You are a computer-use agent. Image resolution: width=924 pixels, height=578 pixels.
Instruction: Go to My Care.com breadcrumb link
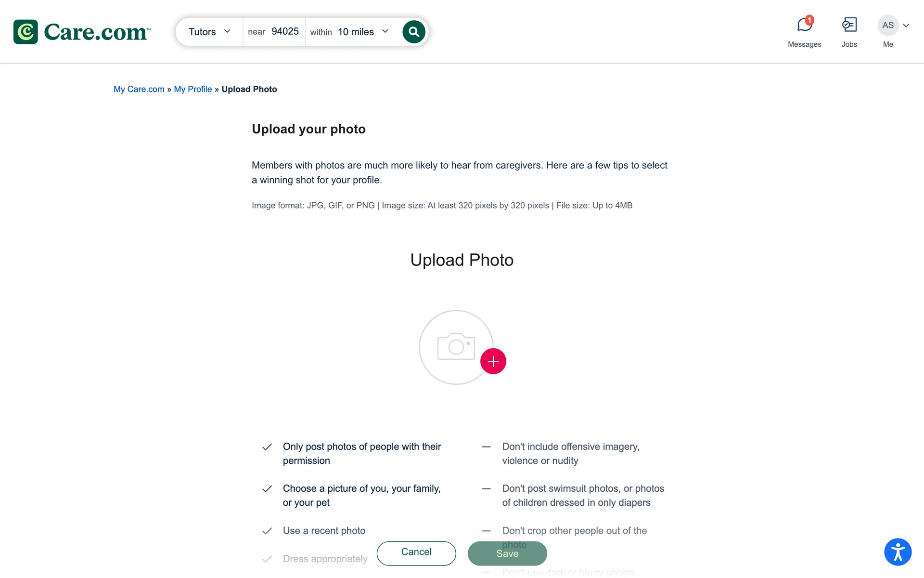139,89
